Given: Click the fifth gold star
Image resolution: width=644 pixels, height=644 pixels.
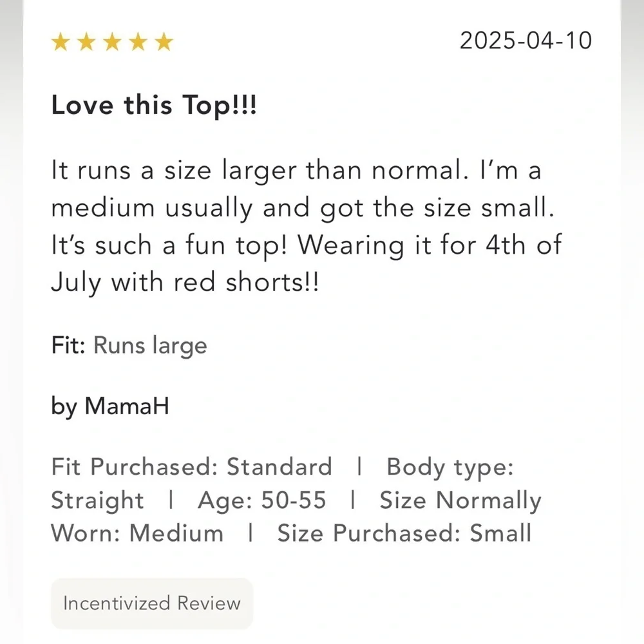Looking at the screenshot, I should pyautogui.click(x=164, y=42).
